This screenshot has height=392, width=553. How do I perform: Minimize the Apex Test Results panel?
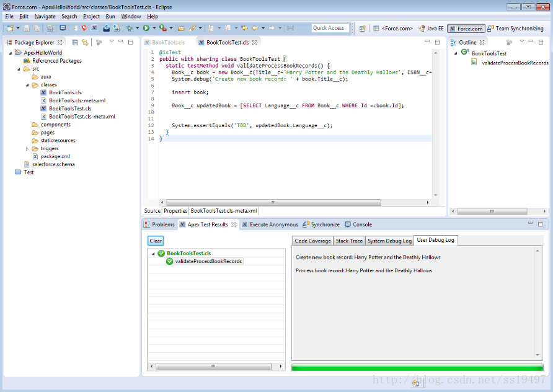530,224
